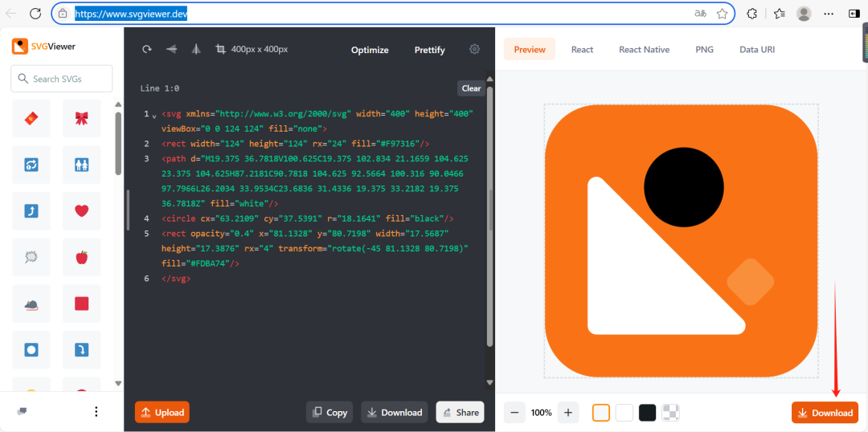The image size is (868, 432).
Task: Rotate the SVG with the rotate icon
Action: (147, 49)
